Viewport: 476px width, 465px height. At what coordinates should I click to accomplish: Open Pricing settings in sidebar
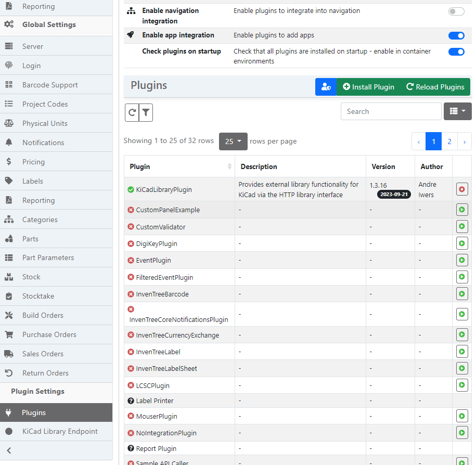[x=56, y=162]
